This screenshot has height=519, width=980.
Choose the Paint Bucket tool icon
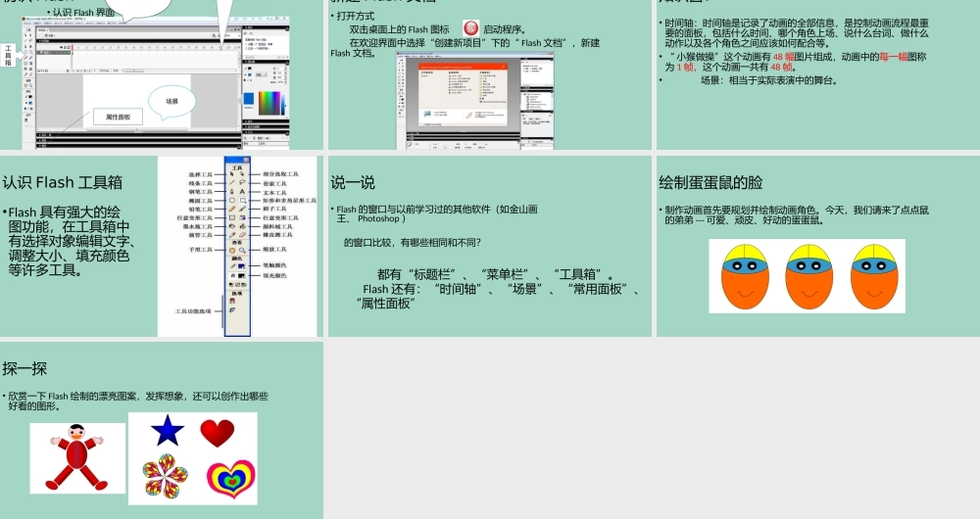click(242, 226)
